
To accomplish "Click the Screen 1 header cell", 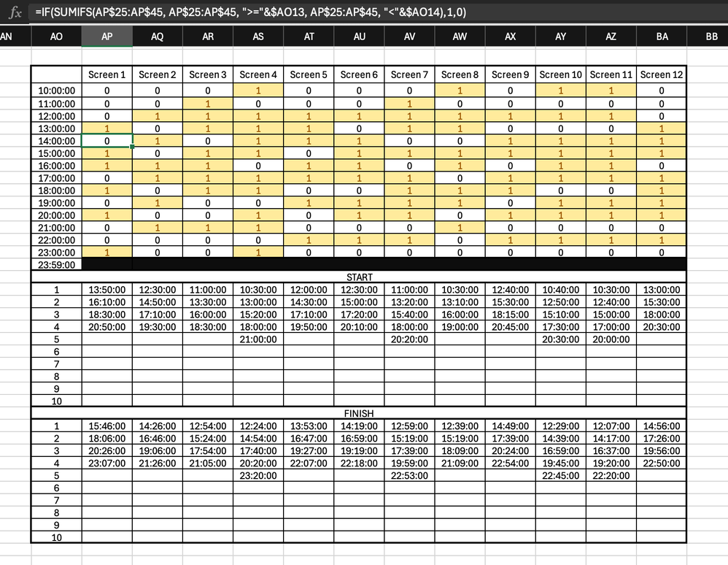I will pyautogui.click(x=107, y=74).
